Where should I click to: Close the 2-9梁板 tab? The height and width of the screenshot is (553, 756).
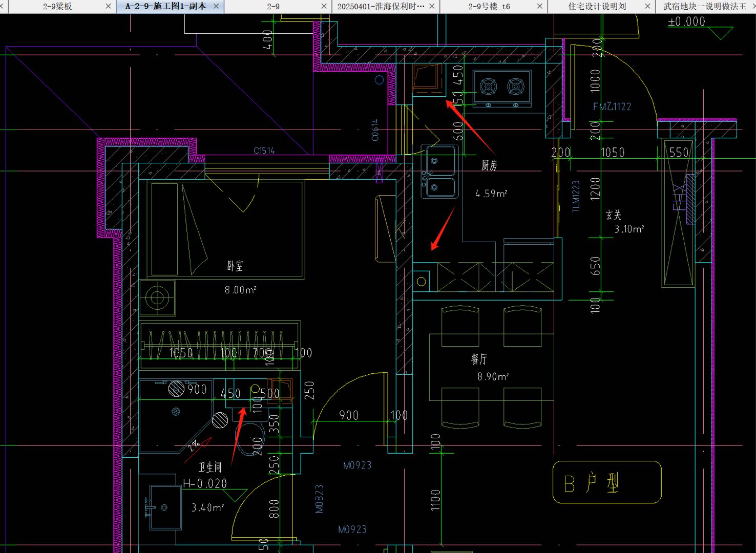pos(108,7)
